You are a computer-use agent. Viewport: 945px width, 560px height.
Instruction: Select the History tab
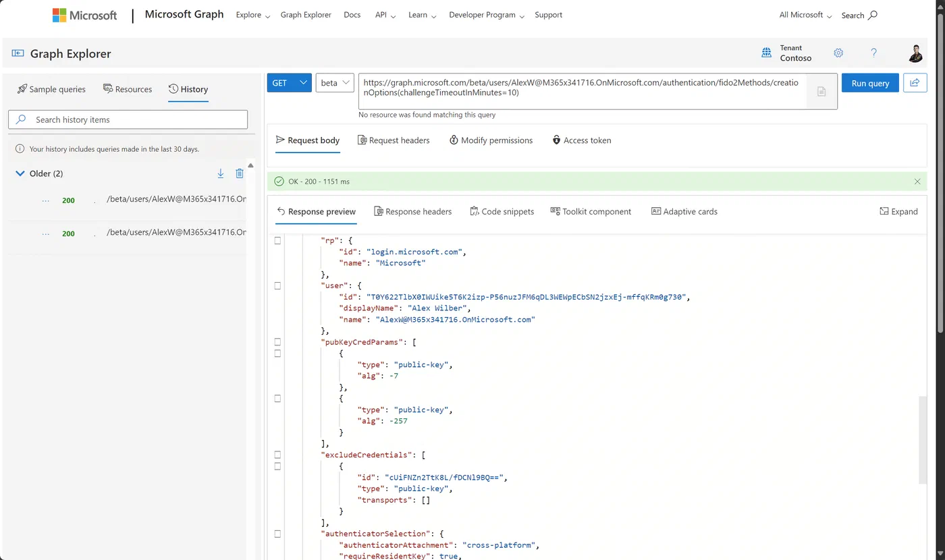(188, 89)
